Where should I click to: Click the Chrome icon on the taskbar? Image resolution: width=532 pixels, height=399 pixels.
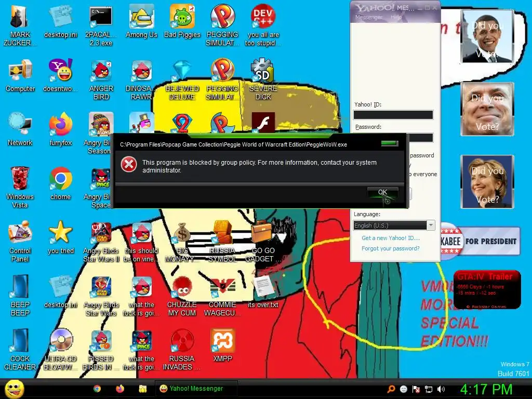[97, 389]
